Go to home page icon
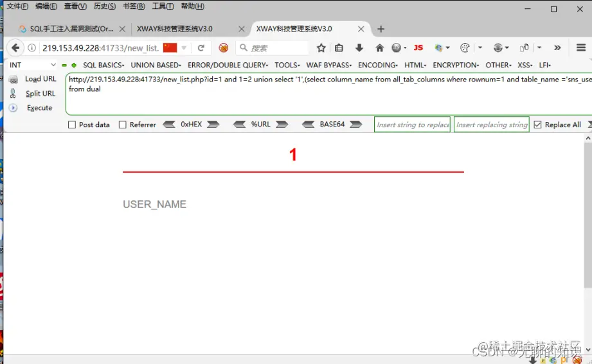This screenshot has height=364, width=592. click(x=379, y=48)
